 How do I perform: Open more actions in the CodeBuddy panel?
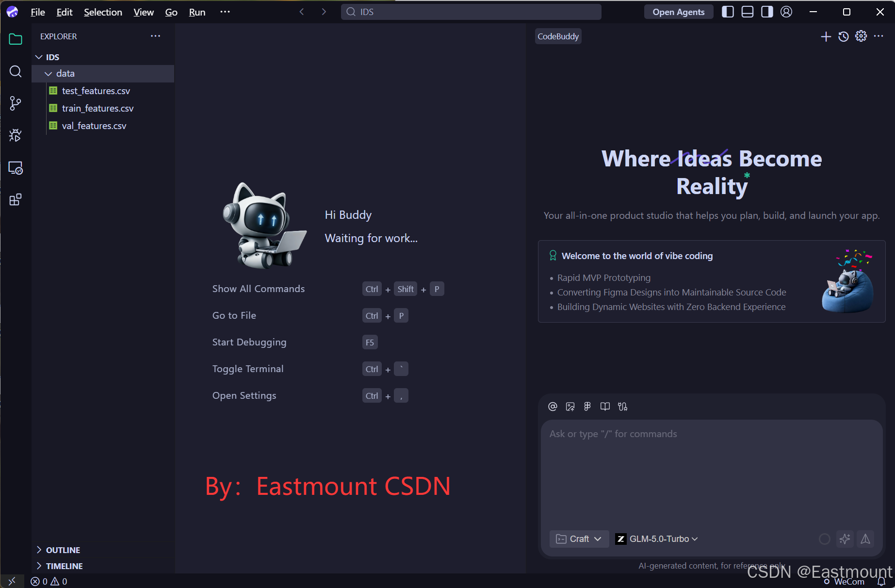(x=879, y=36)
